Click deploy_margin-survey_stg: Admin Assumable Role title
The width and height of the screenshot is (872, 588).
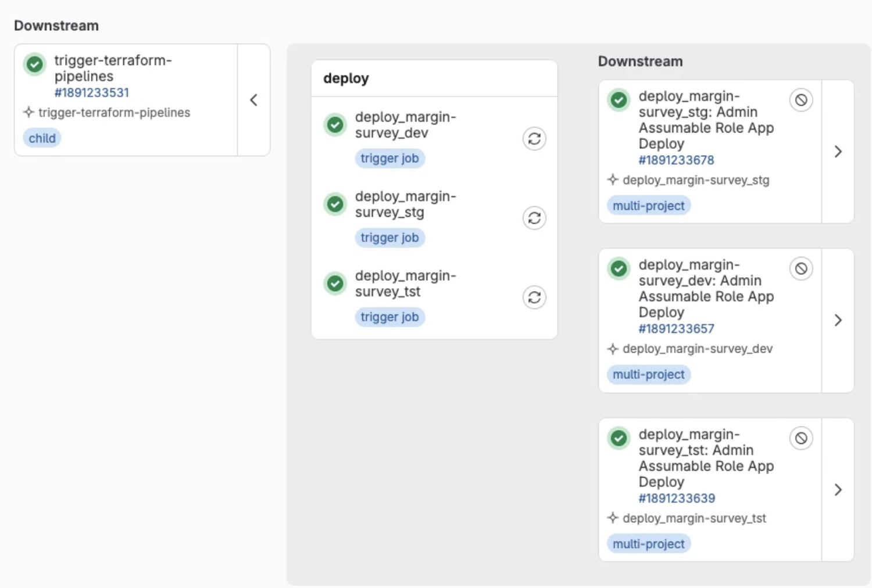click(x=706, y=120)
